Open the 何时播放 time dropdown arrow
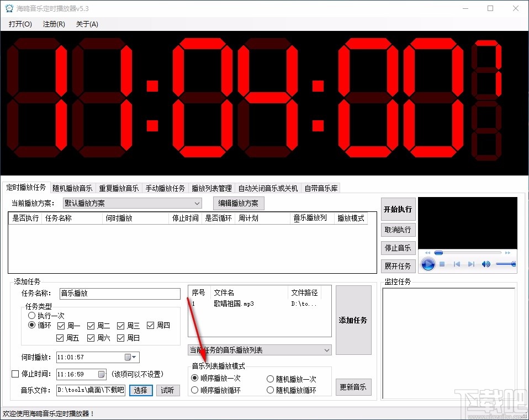Image resolution: width=529 pixels, height=420 pixels. (x=135, y=357)
